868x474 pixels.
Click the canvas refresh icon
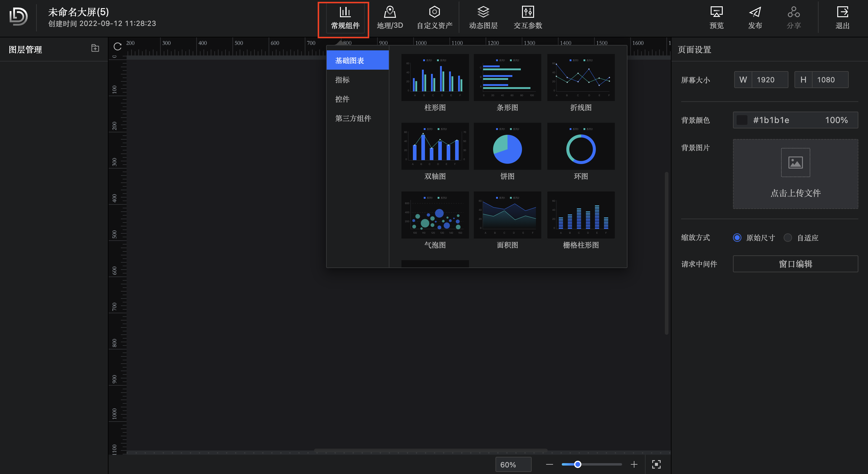pos(117,46)
